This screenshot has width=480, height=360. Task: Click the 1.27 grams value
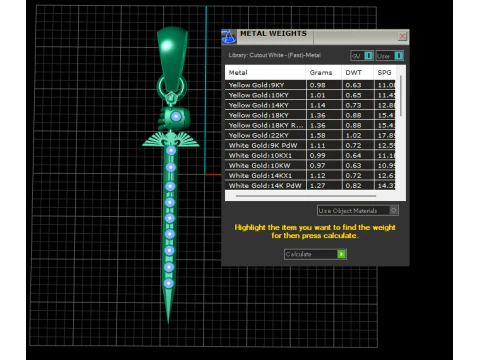click(318, 185)
